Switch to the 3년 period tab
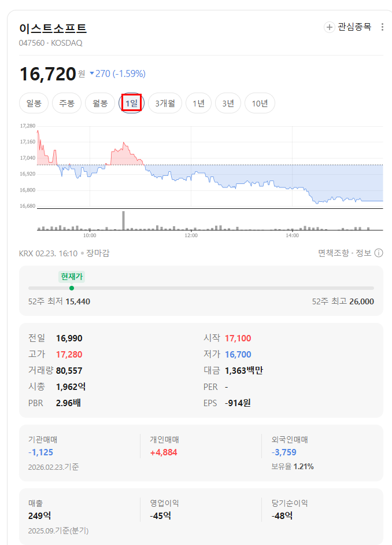The image size is (392, 545). (x=228, y=103)
